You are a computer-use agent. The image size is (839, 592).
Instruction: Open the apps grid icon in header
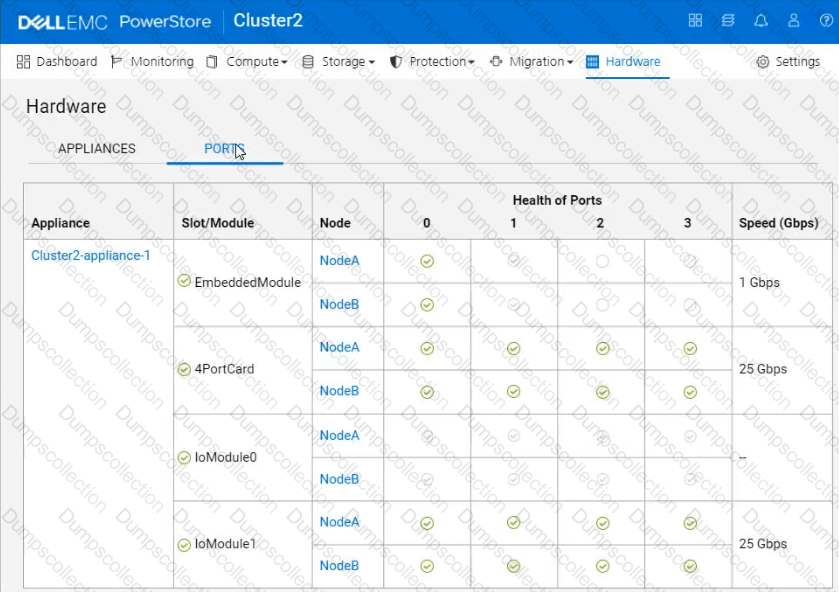696,21
